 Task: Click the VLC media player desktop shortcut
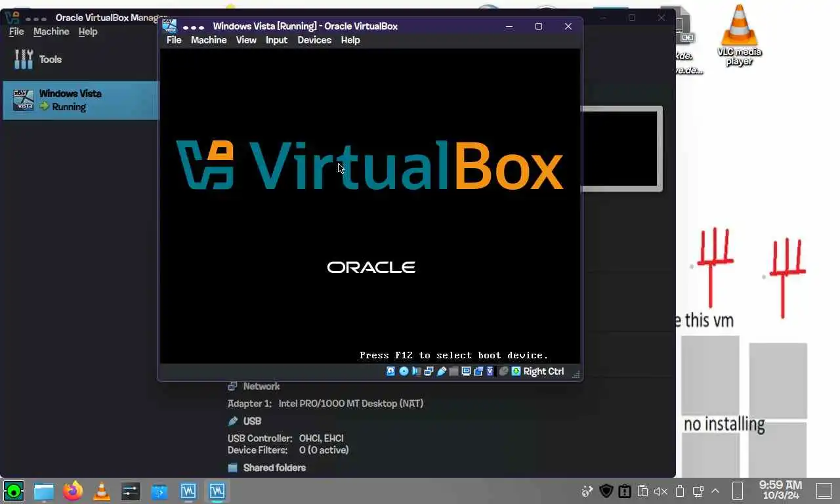[x=740, y=35]
